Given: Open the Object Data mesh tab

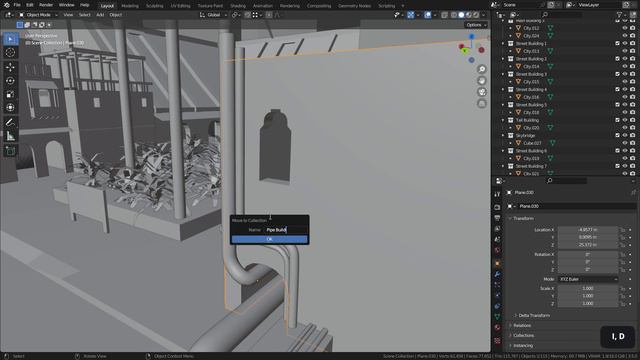Looking at the screenshot, I should coord(497,316).
